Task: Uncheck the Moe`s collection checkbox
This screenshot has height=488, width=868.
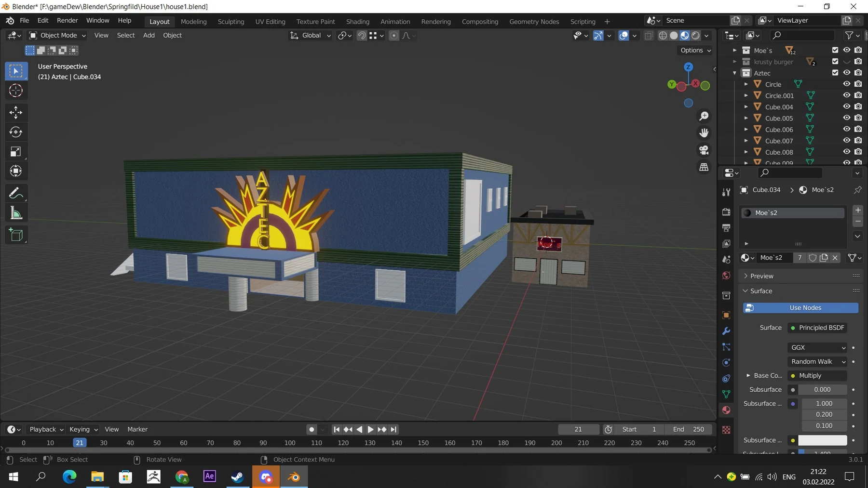Action: click(x=835, y=50)
